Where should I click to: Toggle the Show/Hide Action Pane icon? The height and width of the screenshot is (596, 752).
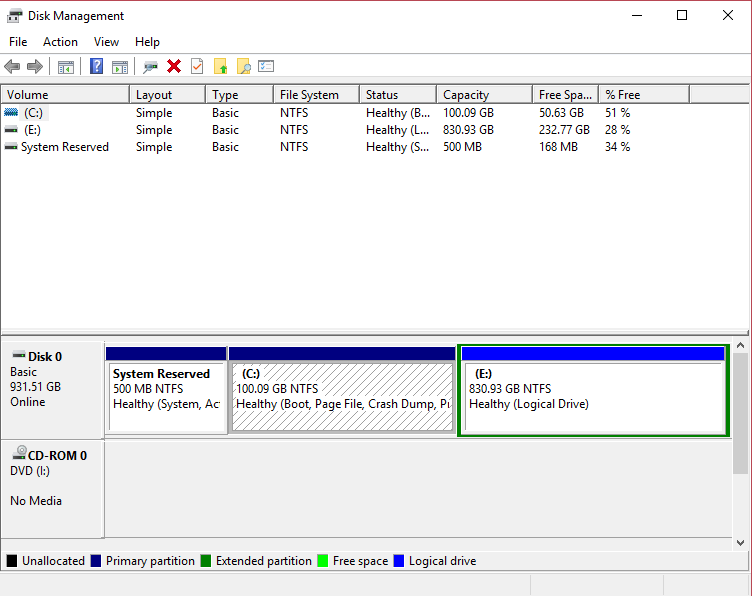tap(120, 67)
